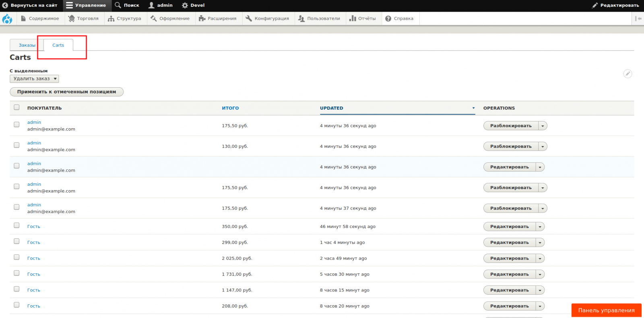This screenshot has height=318, width=644.
Task: Open the orange Панель управления button
Action: click(606, 310)
